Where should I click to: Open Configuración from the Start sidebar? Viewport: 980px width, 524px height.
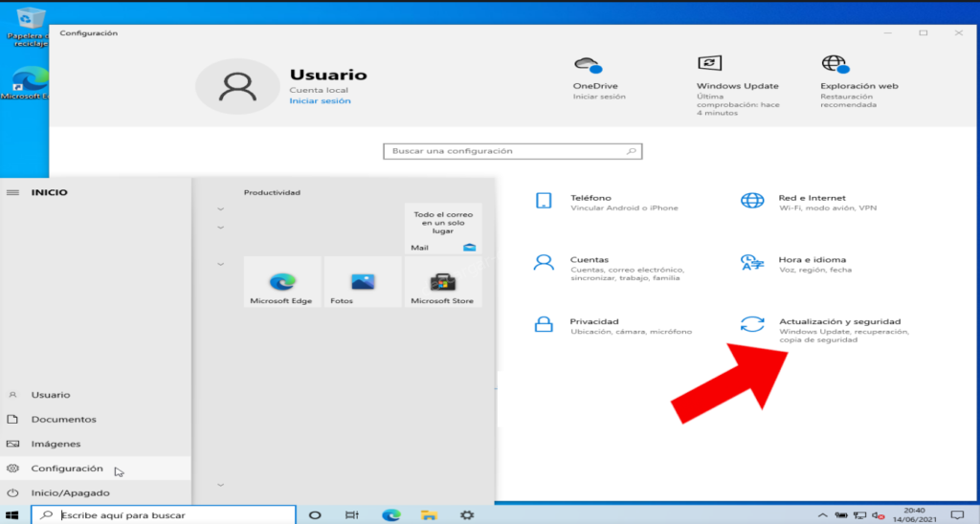click(x=96, y=469)
